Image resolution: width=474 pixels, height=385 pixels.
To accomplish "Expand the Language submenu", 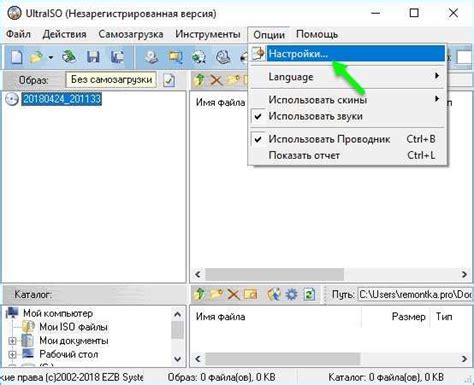I will tap(348, 77).
